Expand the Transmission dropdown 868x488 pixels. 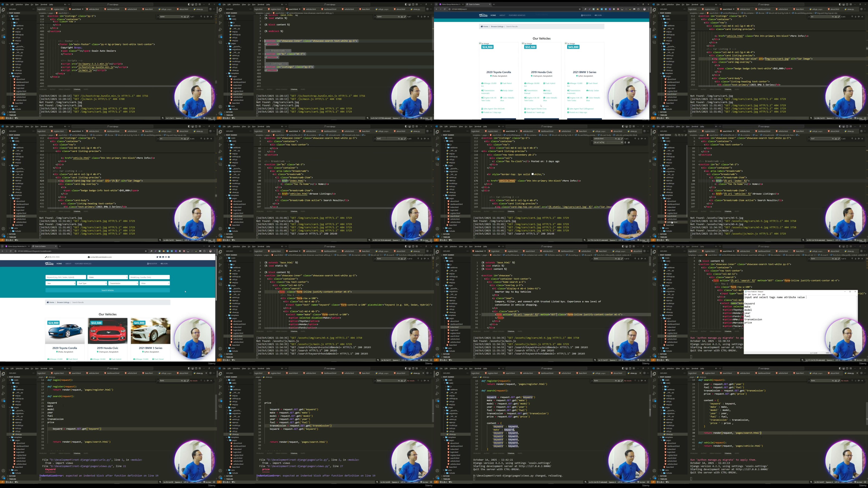123,283
